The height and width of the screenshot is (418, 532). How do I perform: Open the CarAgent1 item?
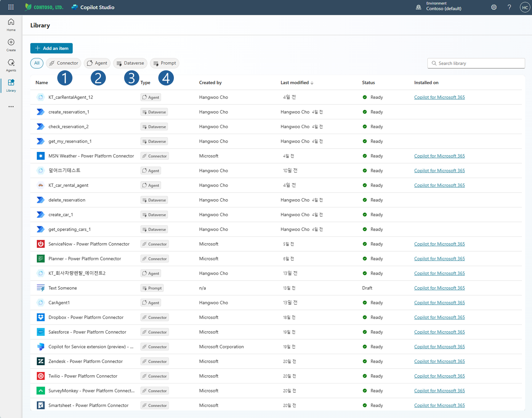(59, 303)
